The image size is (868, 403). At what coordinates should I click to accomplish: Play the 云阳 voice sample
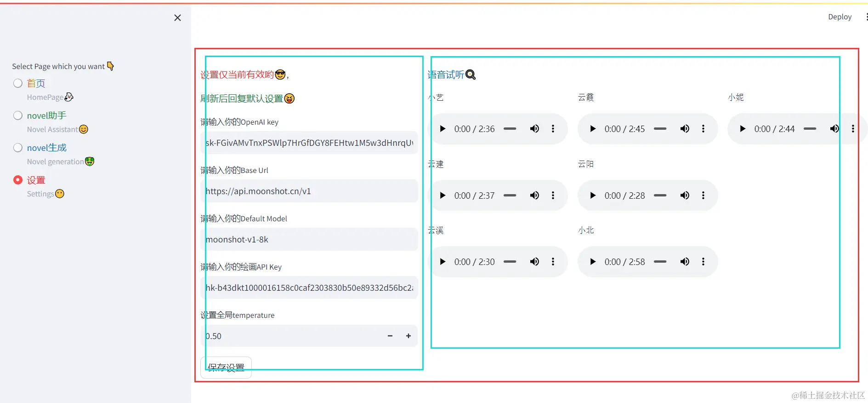tap(593, 196)
